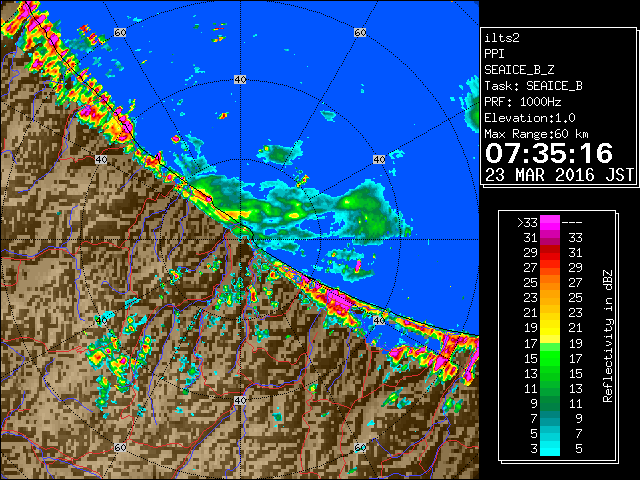640x480 pixels.
Task: Click the 25 label in legend's right column
Action: point(575,298)
